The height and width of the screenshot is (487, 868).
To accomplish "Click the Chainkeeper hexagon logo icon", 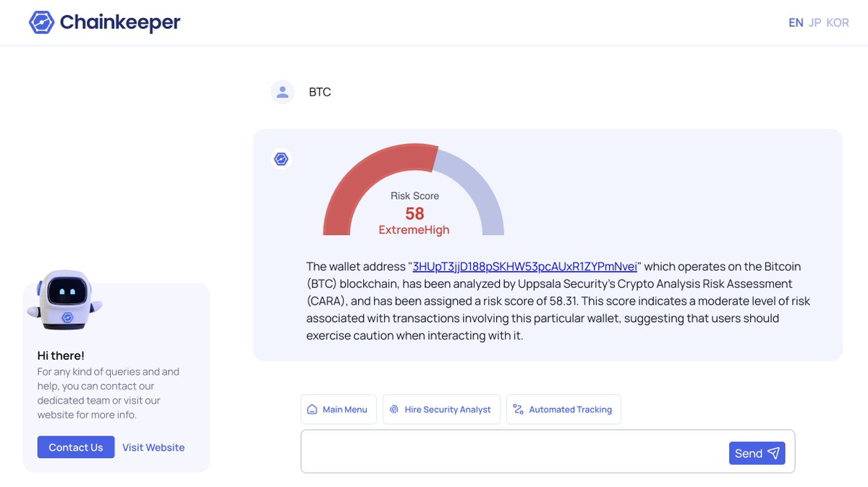I will coord(41,22).
